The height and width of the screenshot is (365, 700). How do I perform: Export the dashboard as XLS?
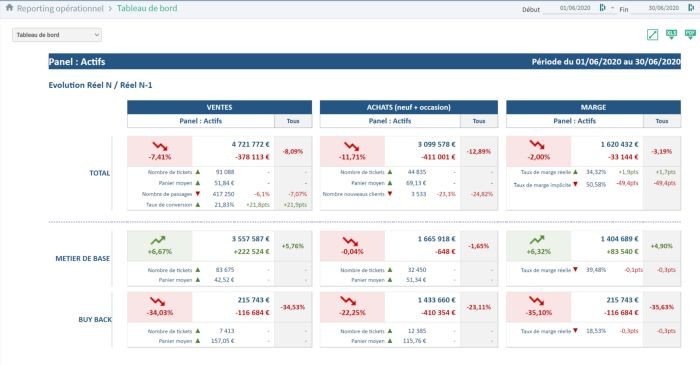671,34
